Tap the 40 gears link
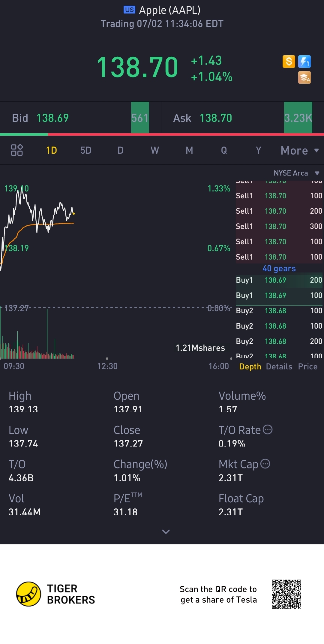This screenshot has height=644, width=324. tap(279, 269)
